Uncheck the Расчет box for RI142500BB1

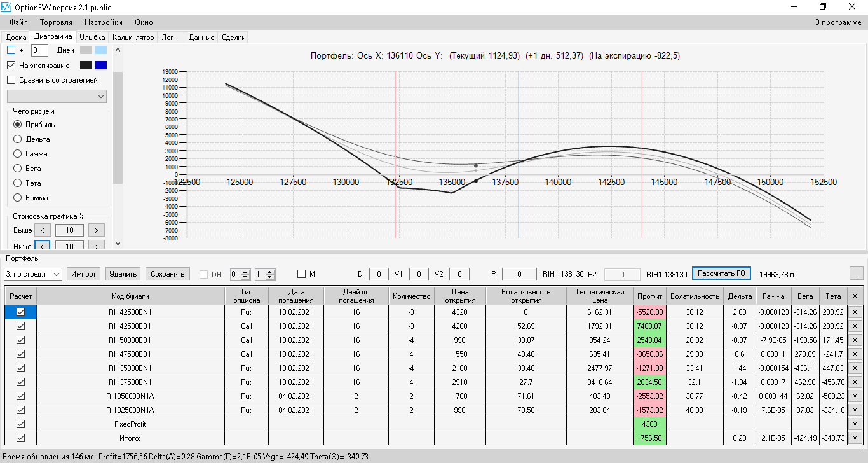coord(20,326)
